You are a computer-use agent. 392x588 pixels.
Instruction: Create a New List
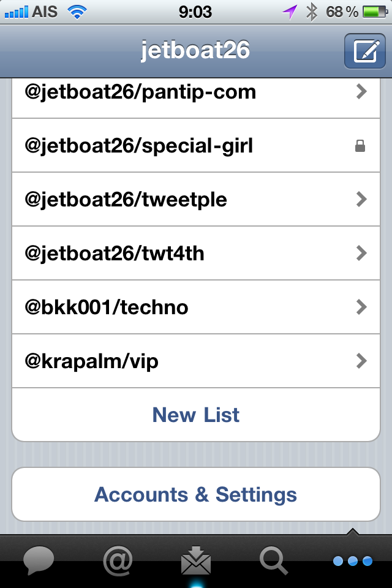pos(196,415)
